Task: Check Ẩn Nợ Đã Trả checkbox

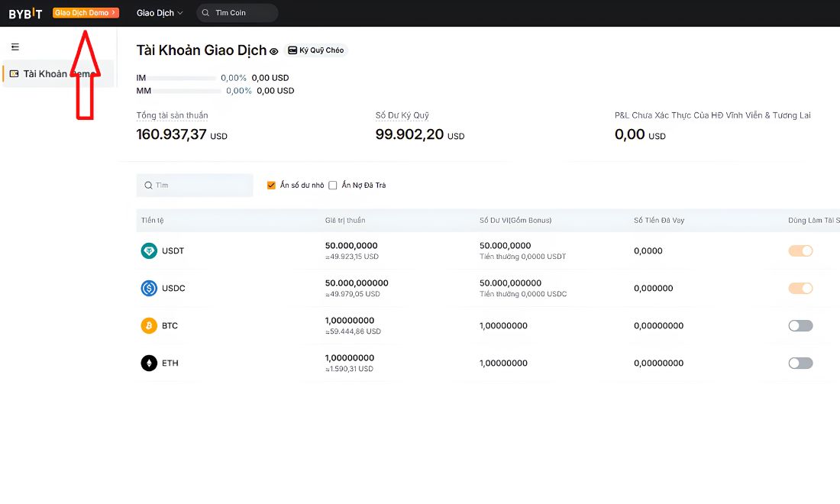Action: point(333,186)
